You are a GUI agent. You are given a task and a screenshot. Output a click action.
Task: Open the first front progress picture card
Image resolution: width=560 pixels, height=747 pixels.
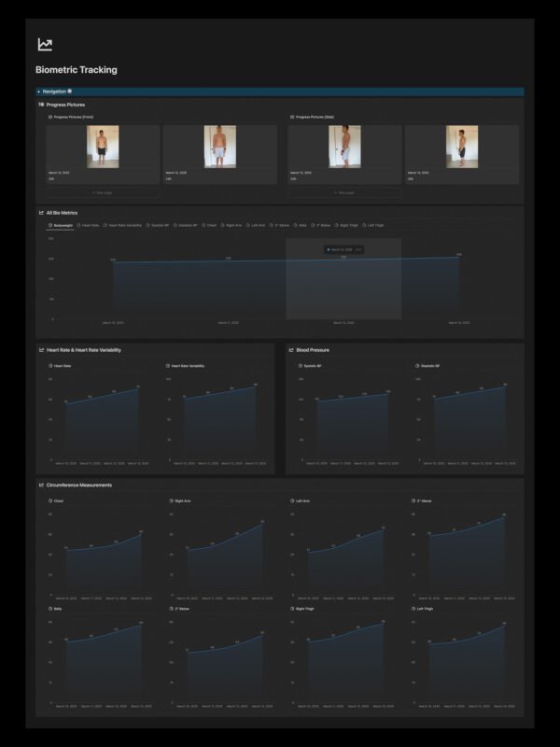pyautogui.click(x=103, y=154)
